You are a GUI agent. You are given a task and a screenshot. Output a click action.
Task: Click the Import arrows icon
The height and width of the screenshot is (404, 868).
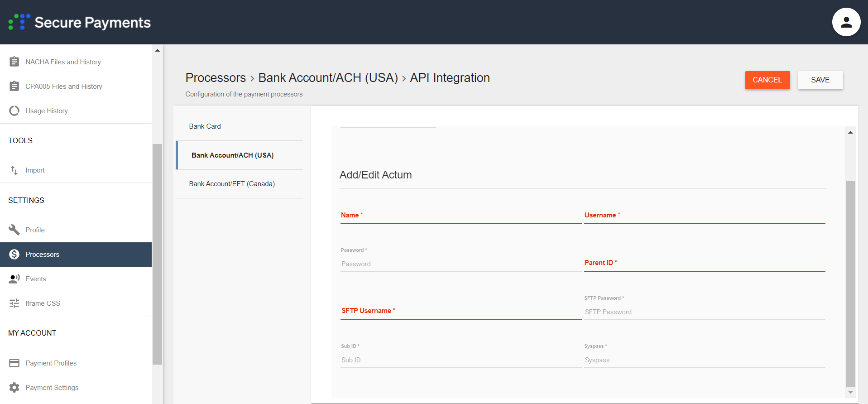(14, 170)
